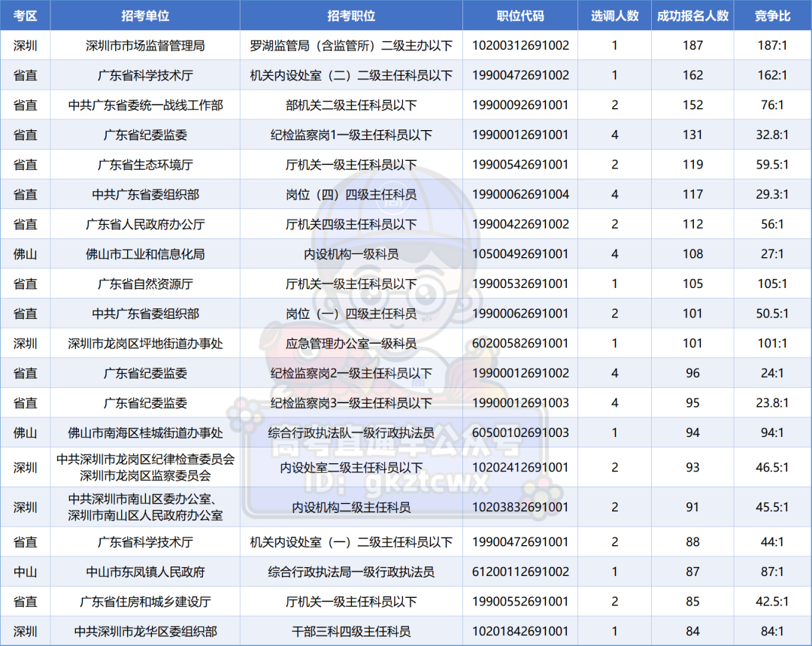Select position code 10200312691002
Screen dimensions: 812x646
click(x=520, y=46)
